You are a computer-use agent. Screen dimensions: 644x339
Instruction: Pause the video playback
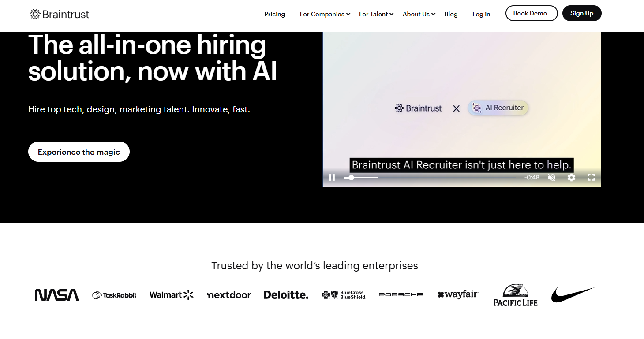[x=332, y=177]
